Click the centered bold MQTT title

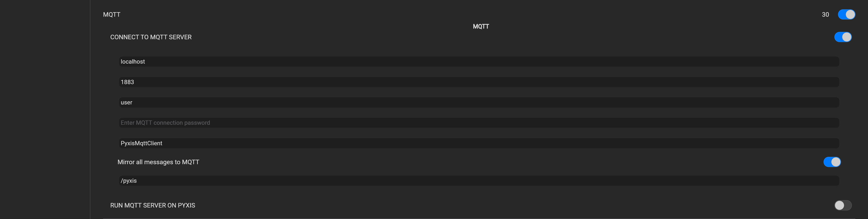pos(481,27)
